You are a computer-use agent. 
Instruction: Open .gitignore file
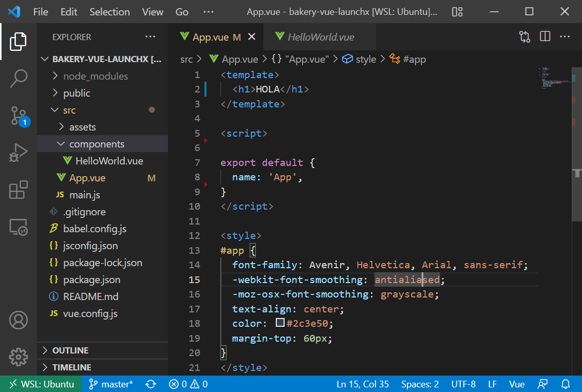[x=103, y=212]
